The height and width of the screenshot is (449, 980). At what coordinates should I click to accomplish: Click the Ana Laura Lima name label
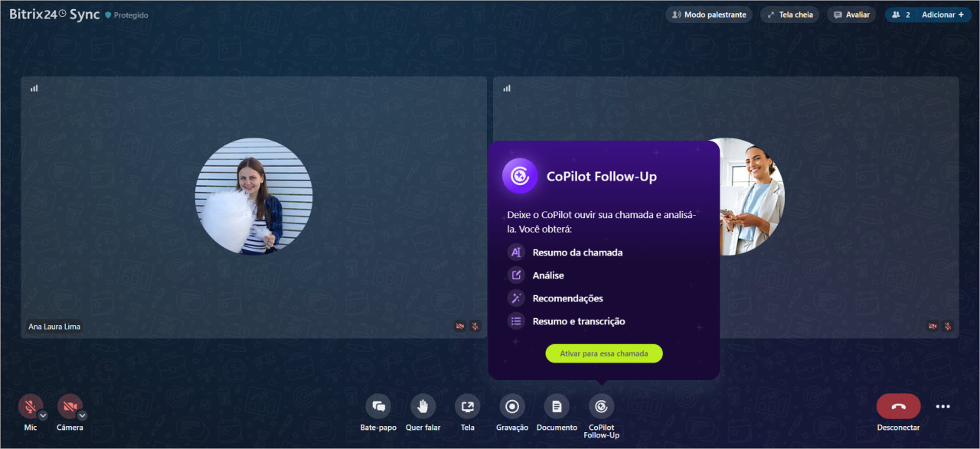[54, 327]
